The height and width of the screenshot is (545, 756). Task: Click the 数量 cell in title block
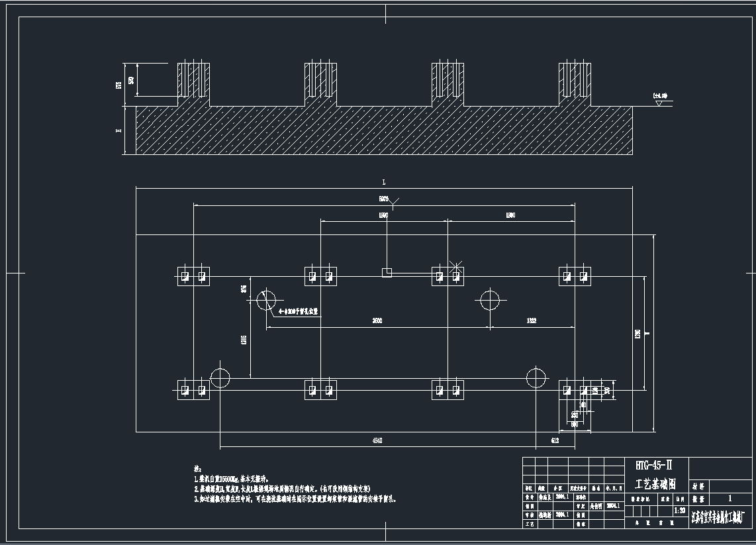698,499
